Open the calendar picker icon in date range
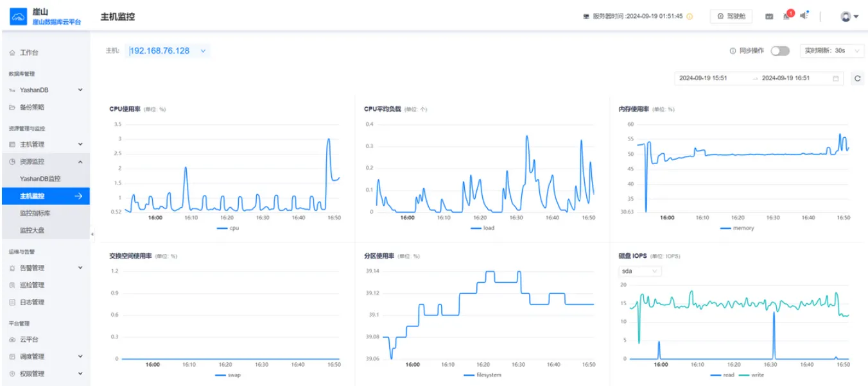The height and width of the screenshot is (386, 868). [x=835, y=78]
